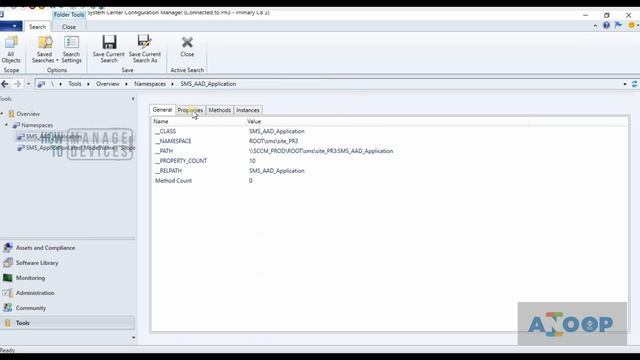The height and width of the screenshot is (360, 640).
Task: Collapse the Overview tree node
Action: 2,113
